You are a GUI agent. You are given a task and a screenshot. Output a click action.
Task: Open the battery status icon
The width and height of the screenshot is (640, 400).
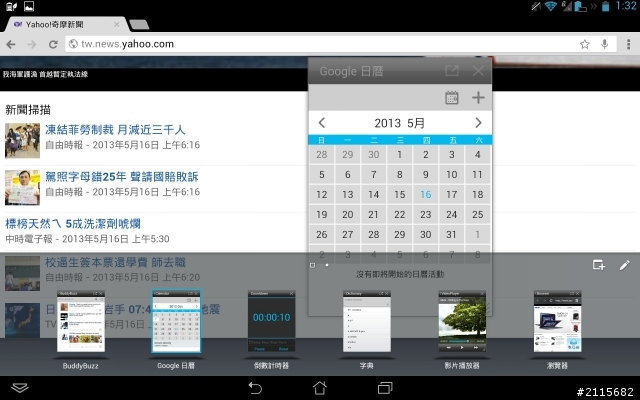coord(606,6)
